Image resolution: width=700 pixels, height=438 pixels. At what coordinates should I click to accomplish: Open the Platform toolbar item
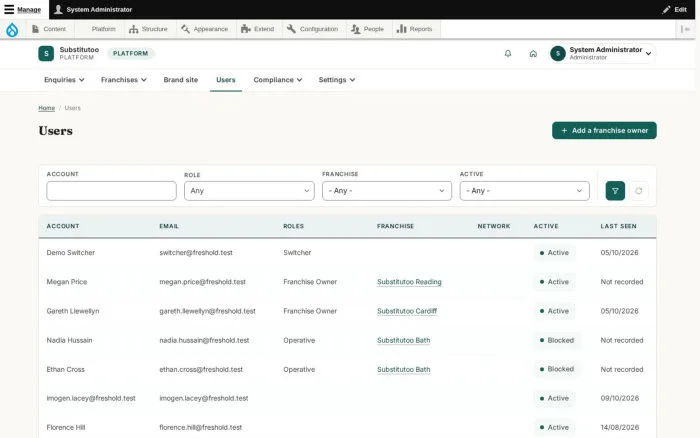[99, 29]
